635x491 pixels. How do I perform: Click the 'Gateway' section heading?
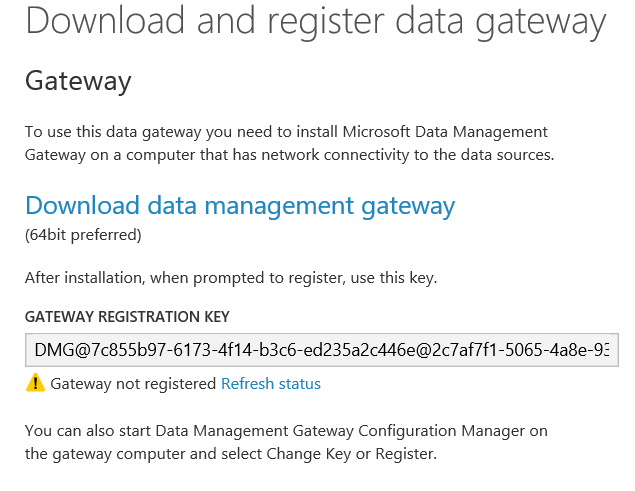pyautogui.click(x=78, y=81)
